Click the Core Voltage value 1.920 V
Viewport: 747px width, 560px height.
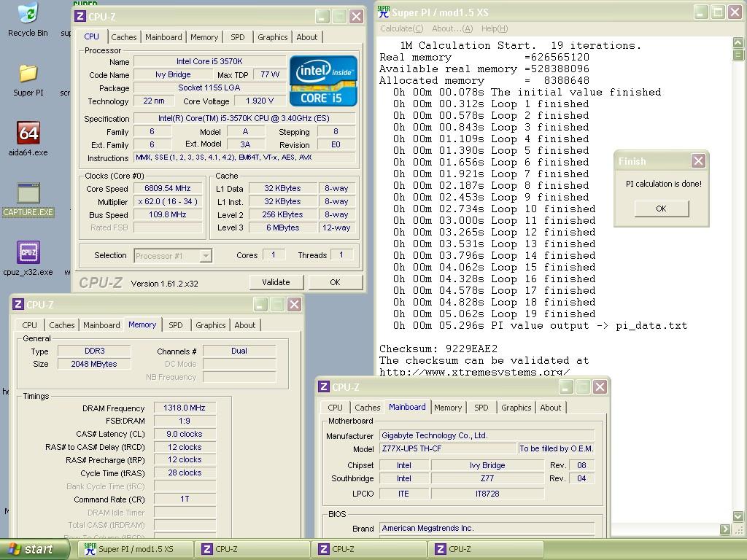point(260,101)
